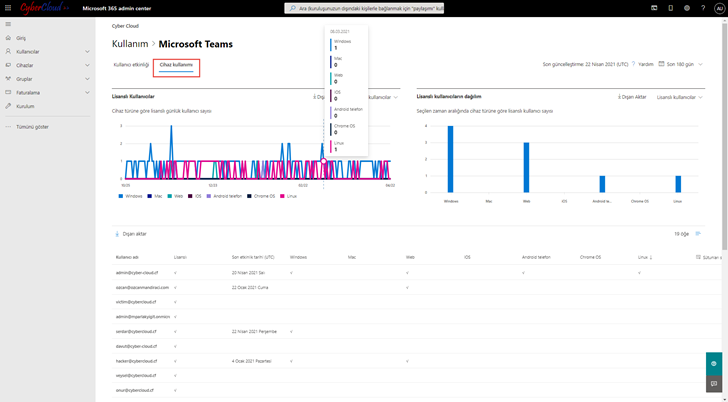This screenshot has height=402, width=728.
Task: Click the Gruplar group icon
Action: click(x=8, y=79)
